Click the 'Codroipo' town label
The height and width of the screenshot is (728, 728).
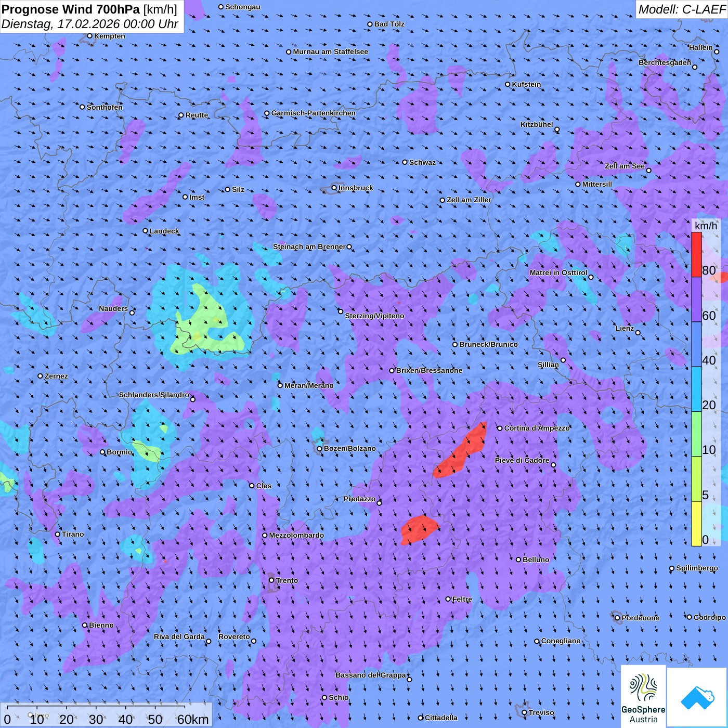click(710, 617)
